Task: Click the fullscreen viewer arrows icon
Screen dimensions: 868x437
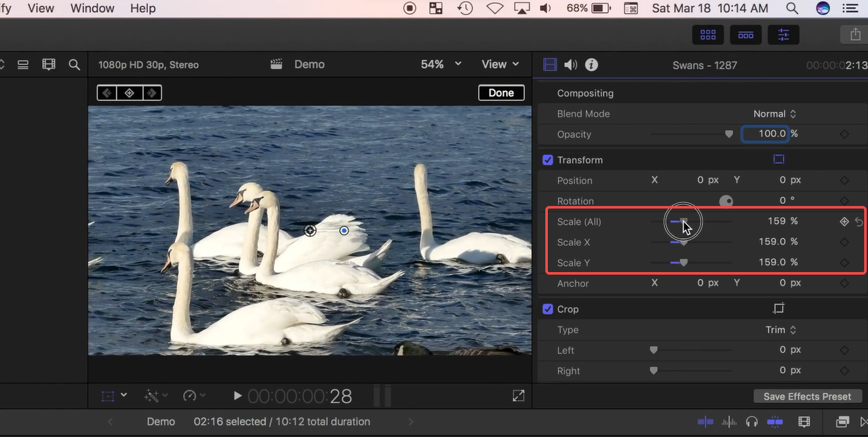Action: click(x=518, y=395)
